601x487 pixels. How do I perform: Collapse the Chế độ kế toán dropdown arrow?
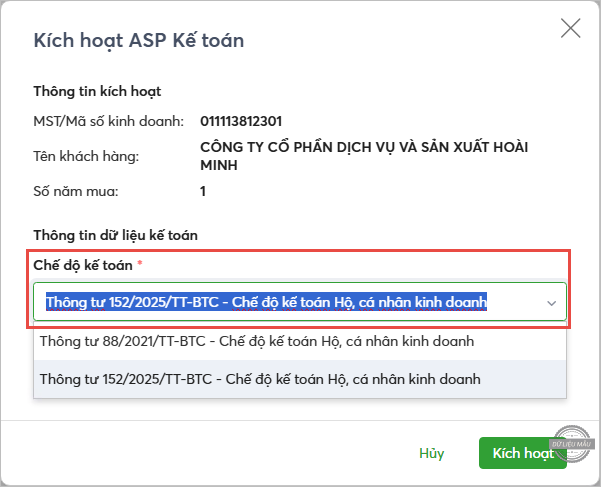click(550, 302)
